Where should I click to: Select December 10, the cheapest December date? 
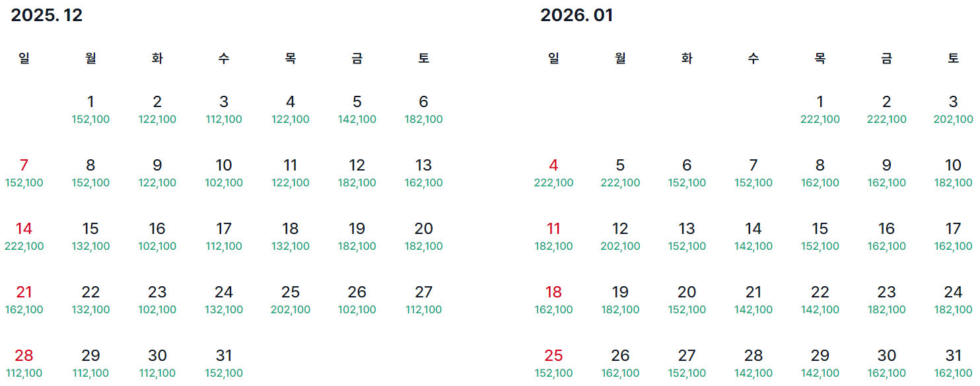[x=223, y=165]
